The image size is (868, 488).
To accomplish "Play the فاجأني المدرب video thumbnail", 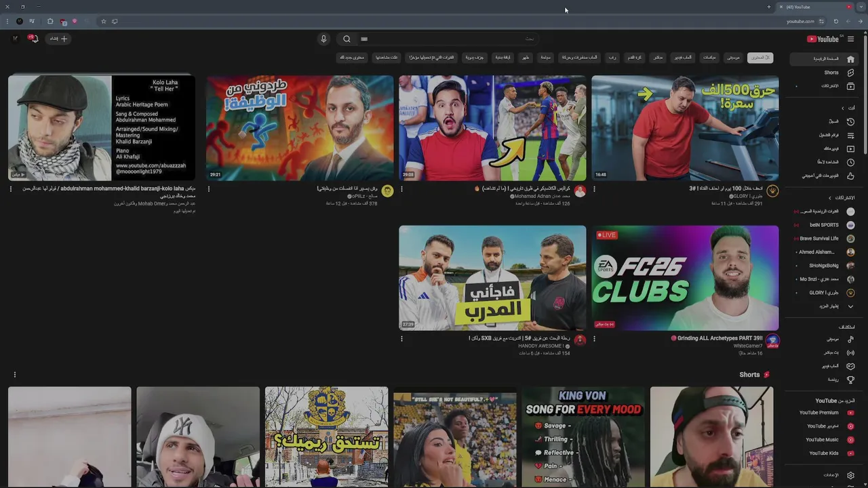I will pyautogui.click(x=492, y=278).
